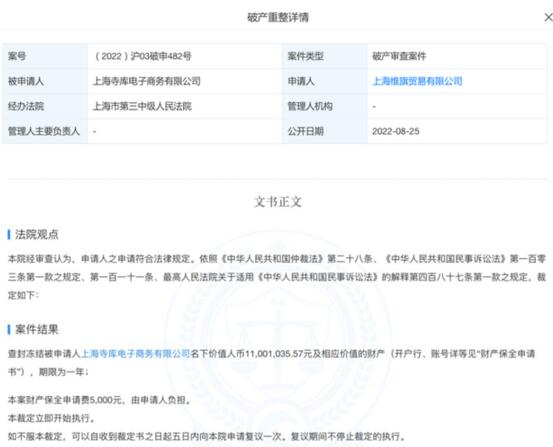Close the 破产重整详情 dialog
This screenshot has width=553, height=447.
(548, 17)
